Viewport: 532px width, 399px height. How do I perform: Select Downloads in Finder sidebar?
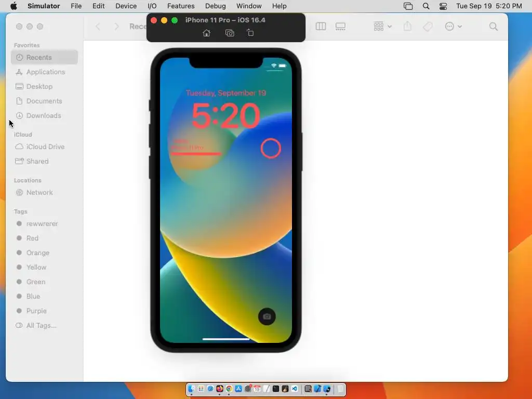[45, 116]
